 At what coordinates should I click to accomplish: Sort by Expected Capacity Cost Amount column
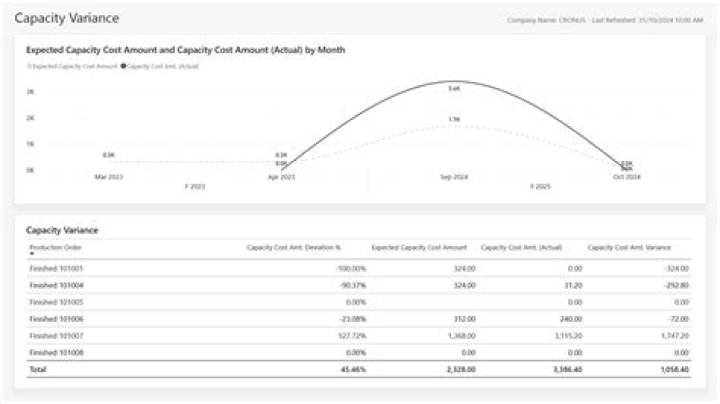419,246
